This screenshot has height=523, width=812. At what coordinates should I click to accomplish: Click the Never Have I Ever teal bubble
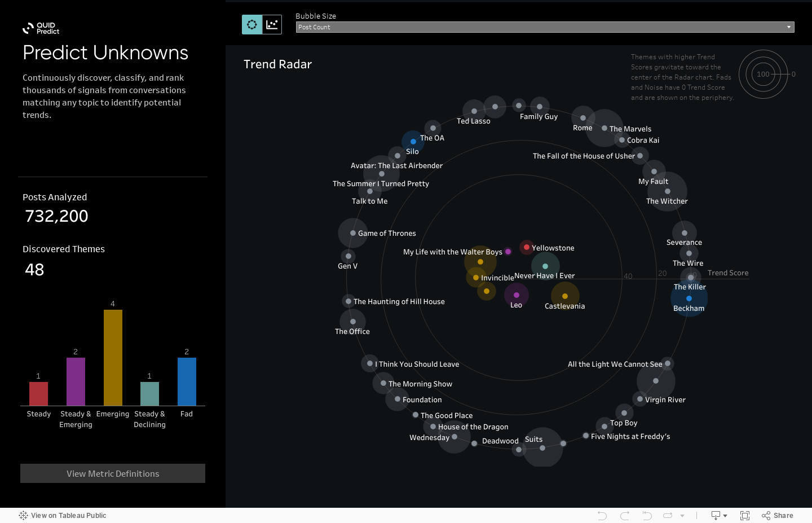point(545,266)
